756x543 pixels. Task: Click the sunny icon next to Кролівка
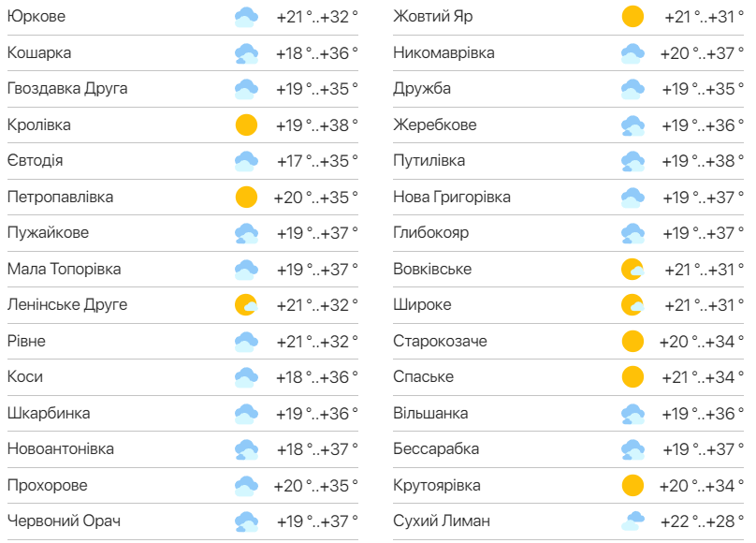point(245,125)
